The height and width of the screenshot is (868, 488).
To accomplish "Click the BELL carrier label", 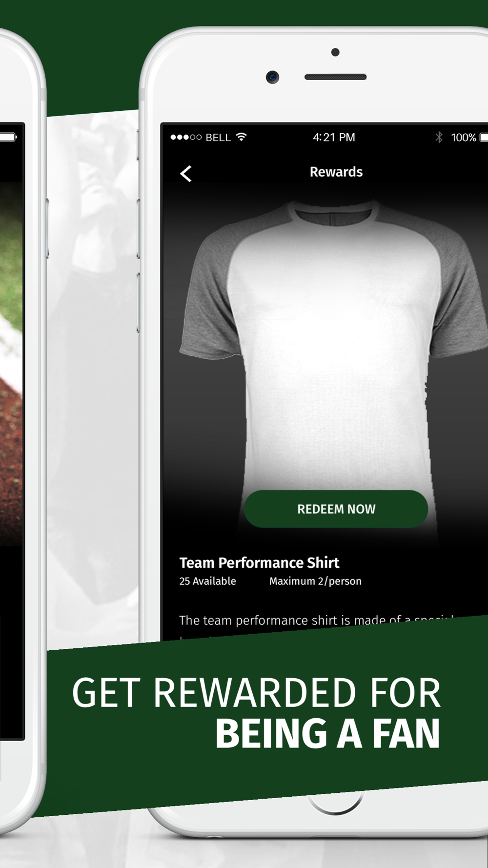I will pos(218,138).
